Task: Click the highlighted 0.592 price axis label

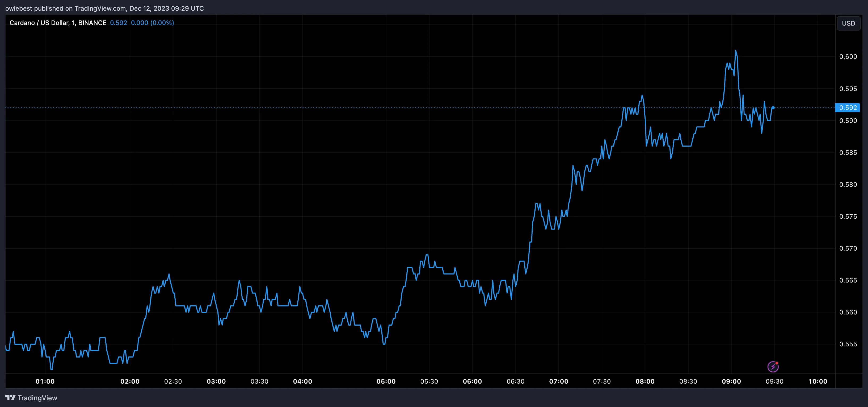Action: click(848, 108)
